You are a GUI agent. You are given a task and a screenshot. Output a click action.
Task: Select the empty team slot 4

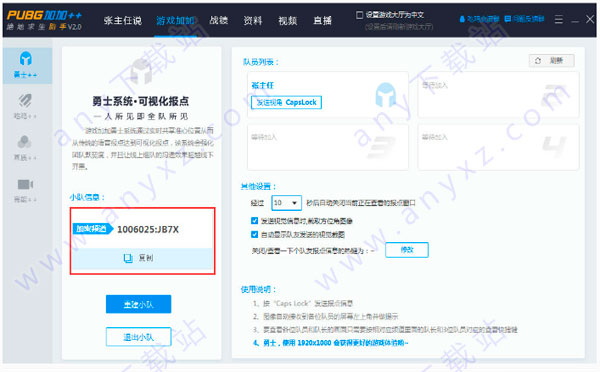coord(498,147)
